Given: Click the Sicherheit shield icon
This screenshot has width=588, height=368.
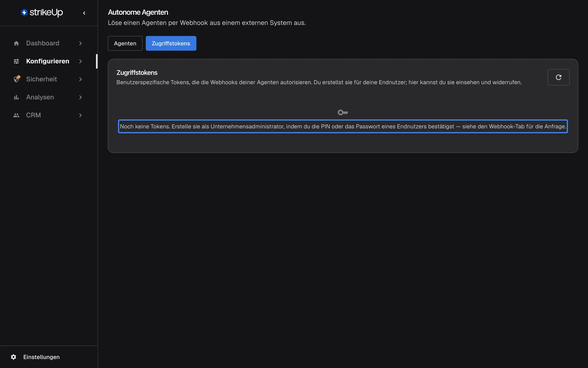Looking at the screenshot, I should (x=16, y=79).
